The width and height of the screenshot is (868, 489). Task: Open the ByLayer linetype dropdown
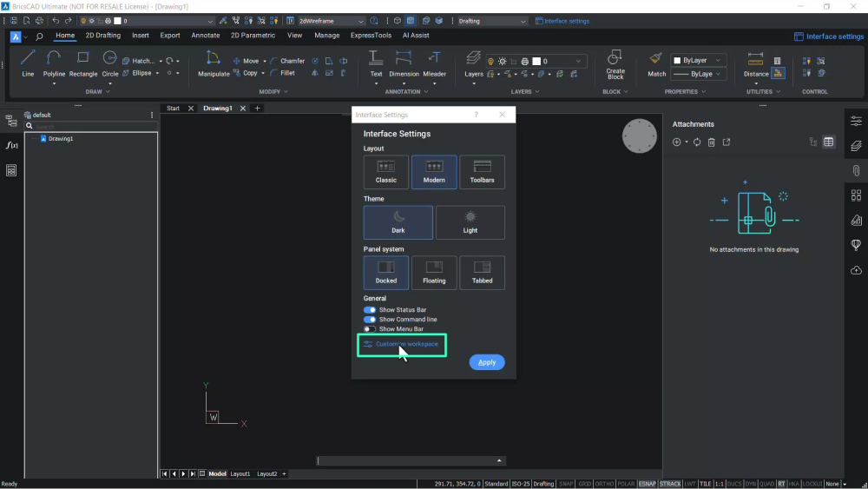tap(698, 74)
